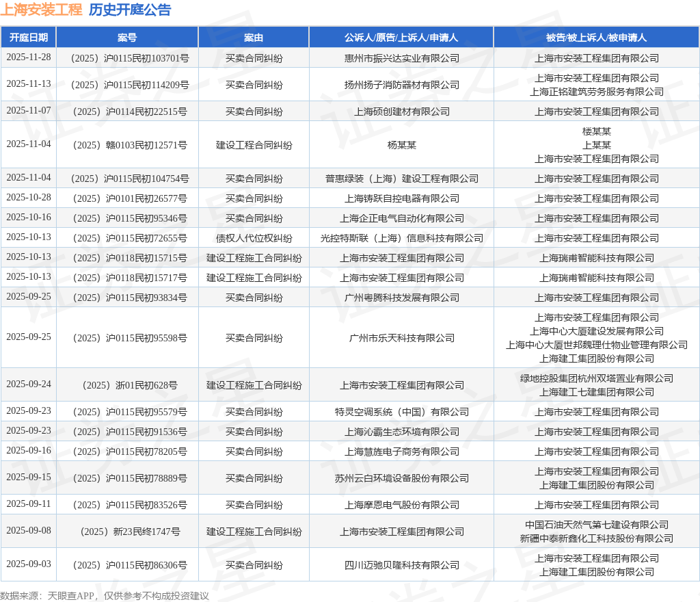Screen dimensions: 700x602
Task: Click plaintiff 杨某某
Action: [x=401, y=145]
